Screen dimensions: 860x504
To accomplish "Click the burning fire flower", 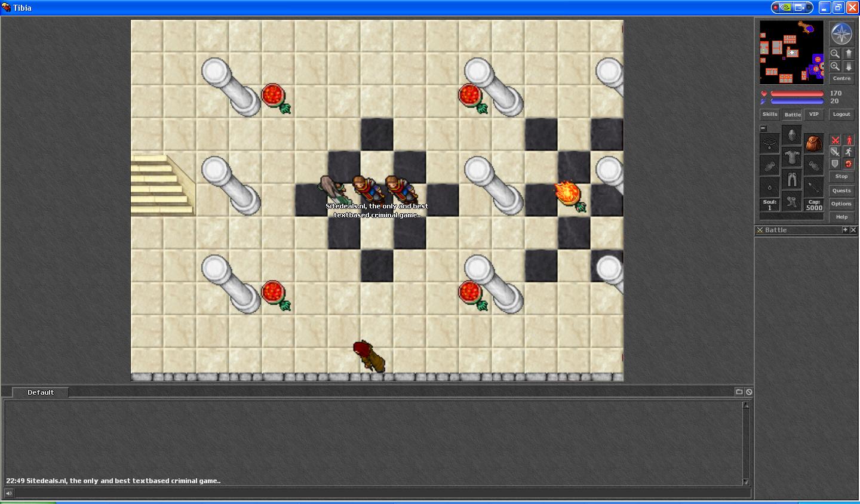I will pyautogui.click(x=570, y=196).
